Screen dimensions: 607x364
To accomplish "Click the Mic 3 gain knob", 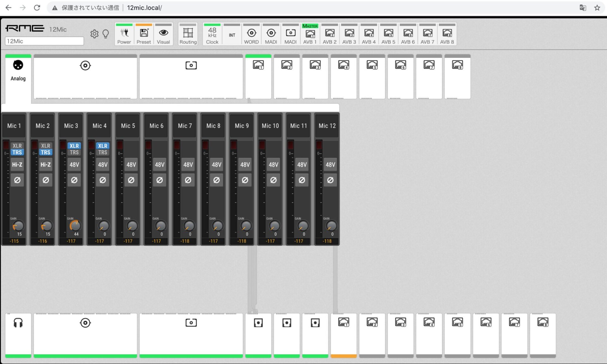I will point(75,226).
